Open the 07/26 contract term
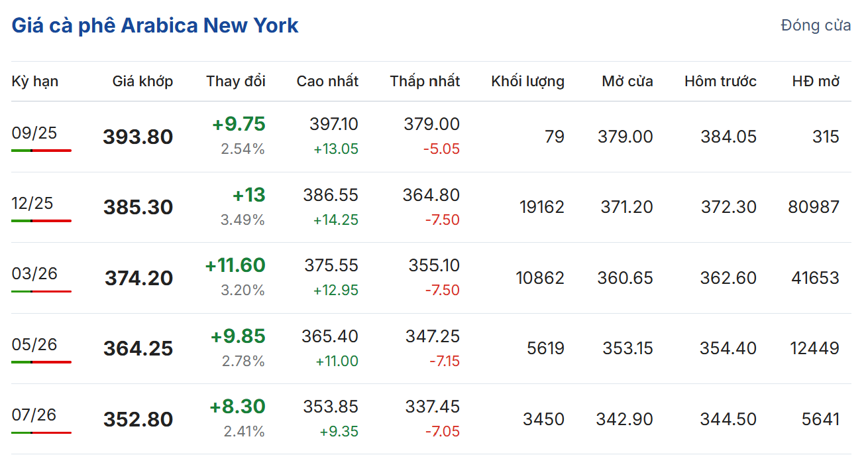Screen dimensions: 868x455 [34, 415]
